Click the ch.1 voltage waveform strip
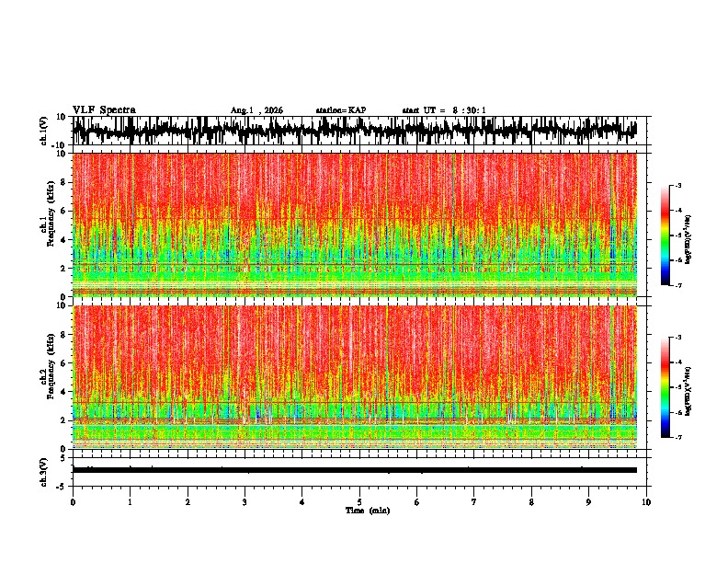Screen dimensions: 728x563 355,131
